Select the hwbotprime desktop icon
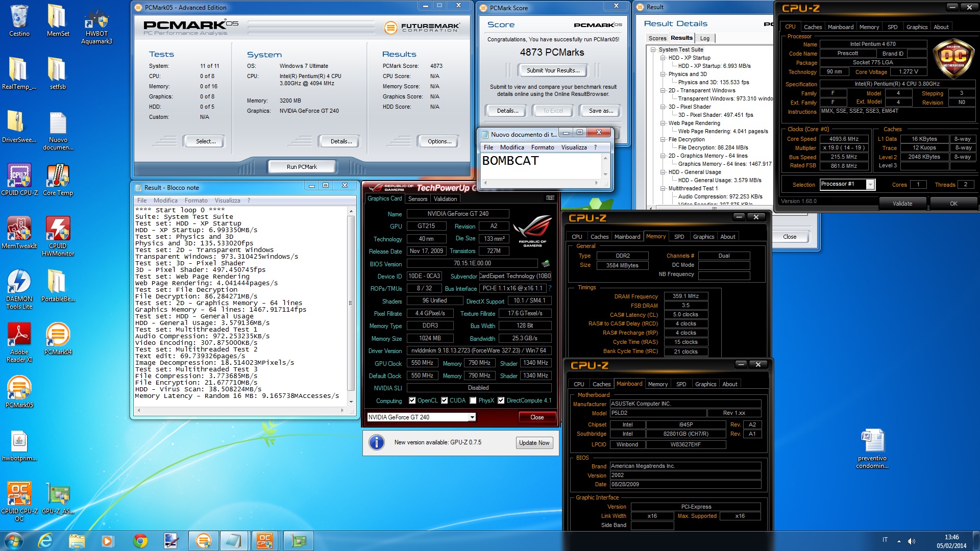 (19, 445)
